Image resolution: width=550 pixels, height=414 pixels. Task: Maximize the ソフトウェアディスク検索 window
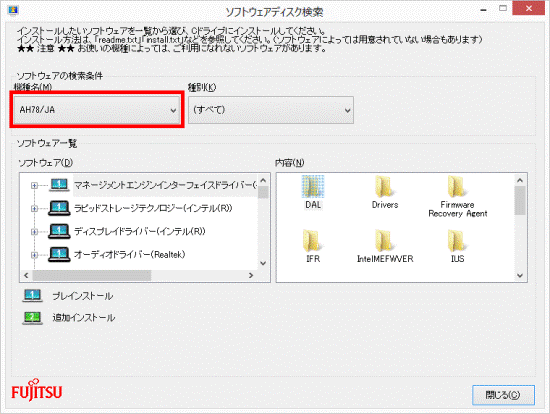[x=503, y=8]
